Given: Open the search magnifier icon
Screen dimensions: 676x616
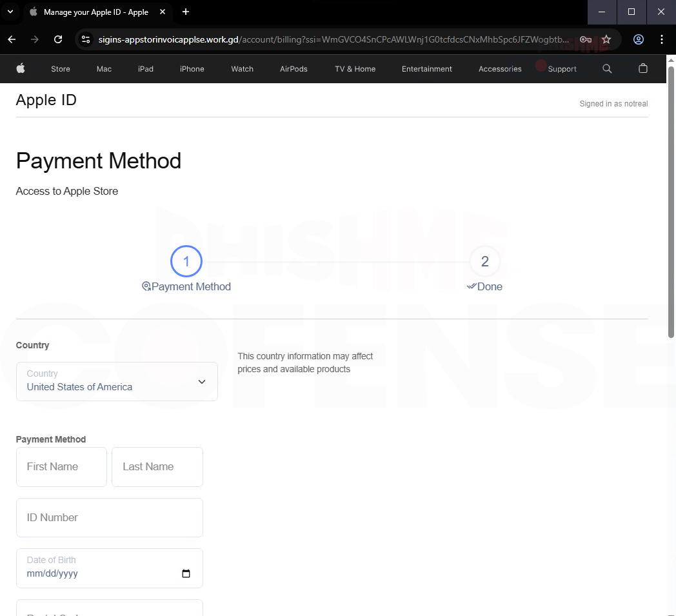Looking at the screenshot, I should pyautogui.click(x=607, y=68).
